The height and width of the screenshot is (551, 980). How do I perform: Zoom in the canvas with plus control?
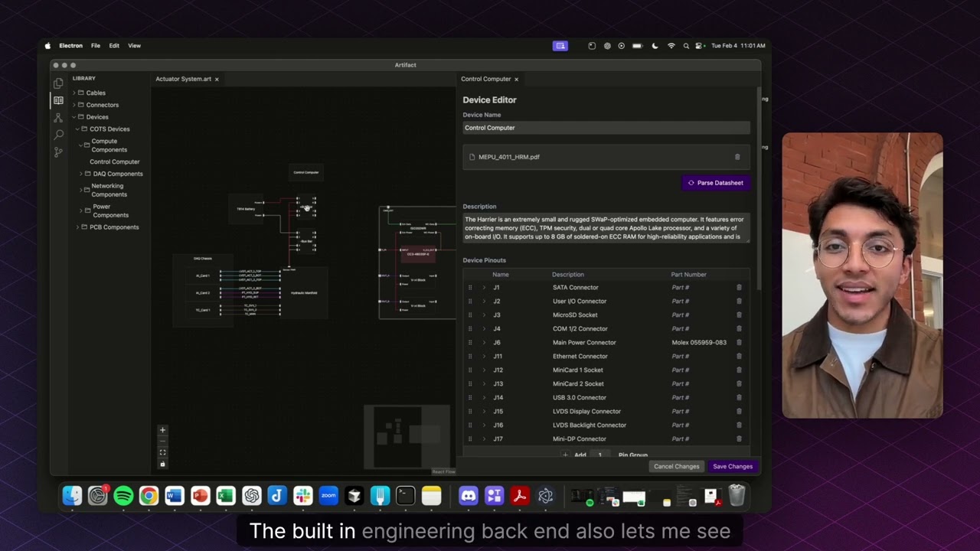click(x=162, y=430)
